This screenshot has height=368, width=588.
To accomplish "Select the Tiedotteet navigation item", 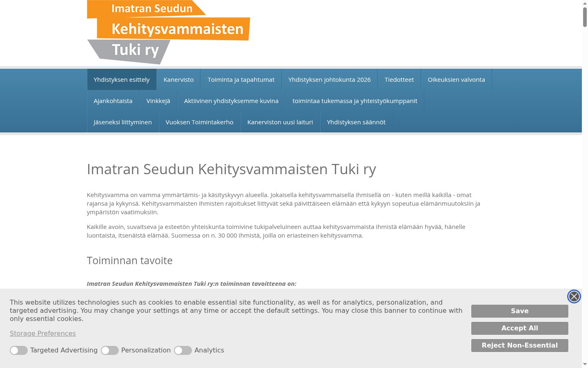I will point(399,79).
